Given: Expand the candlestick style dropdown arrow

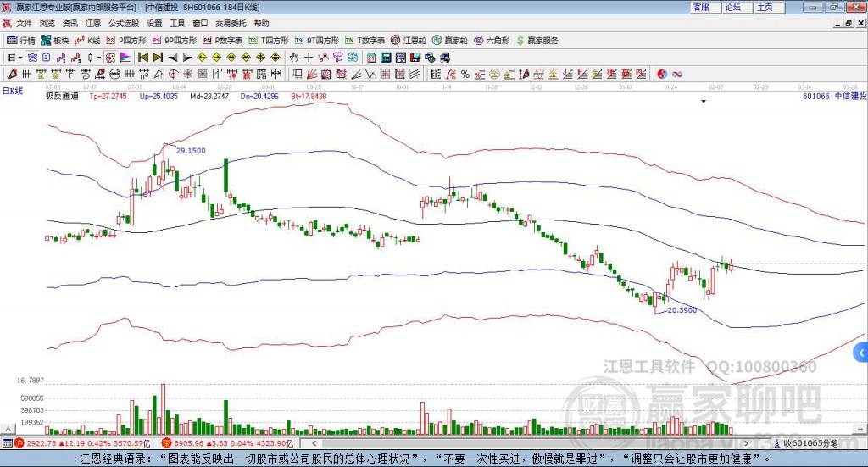Looking at the screenshot, I should [100, 58].
